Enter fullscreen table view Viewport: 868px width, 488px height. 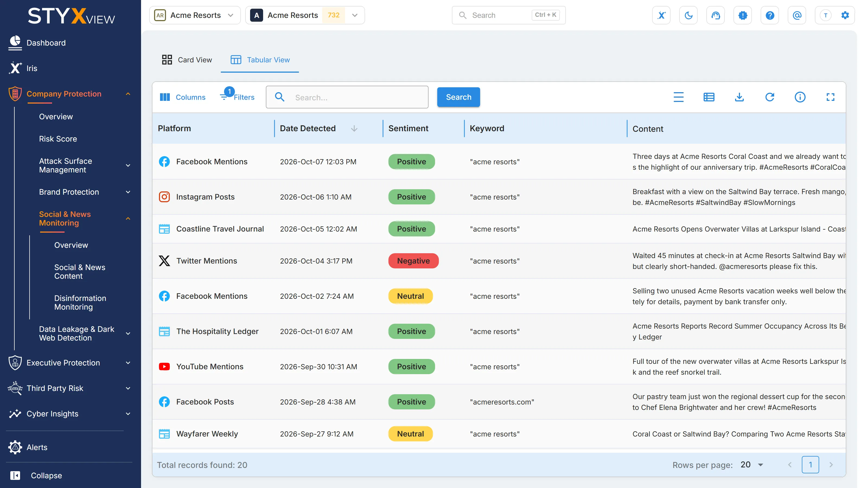(x=830, y=97)
